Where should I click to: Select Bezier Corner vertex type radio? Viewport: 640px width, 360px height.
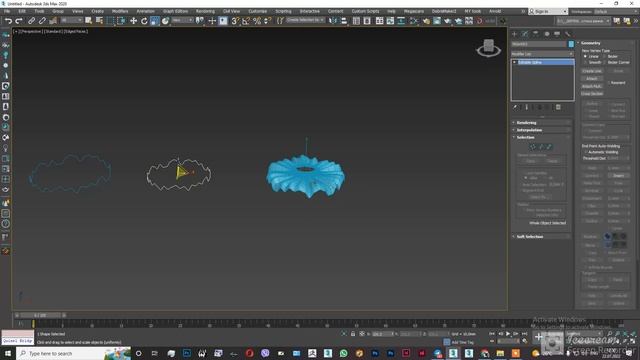coord(604,62)
